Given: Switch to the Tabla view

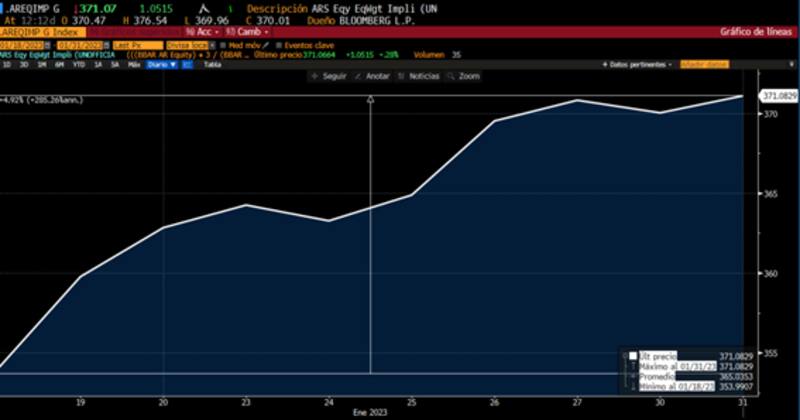Looking at the screenshot, I should pyautogui.click(x=212, y=64).
